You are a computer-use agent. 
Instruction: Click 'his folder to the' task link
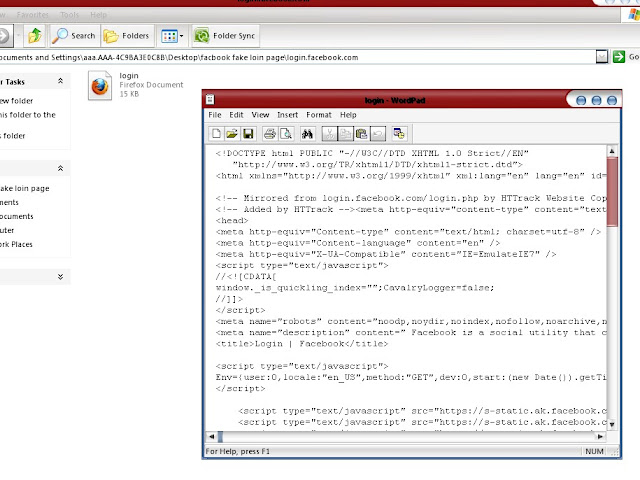pyautogui.click(x=28, y=115)
